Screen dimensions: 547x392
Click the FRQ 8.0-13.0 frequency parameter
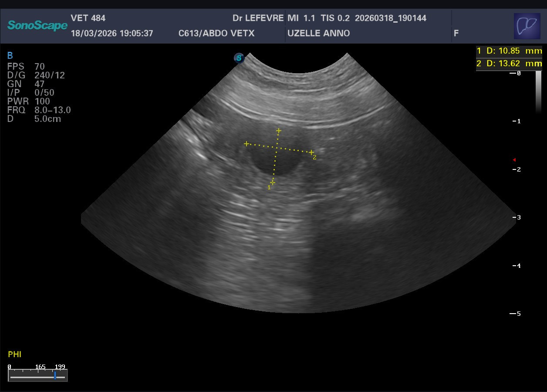click(x=39, y=110)
